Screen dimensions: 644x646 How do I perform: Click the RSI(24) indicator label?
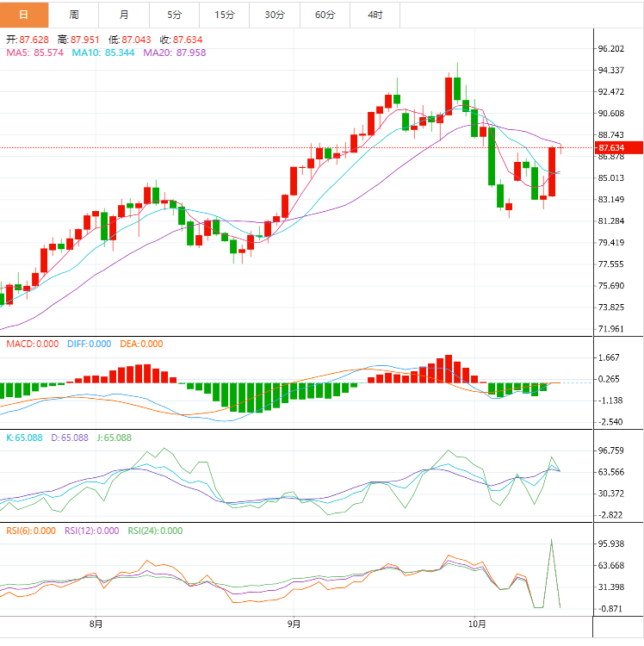point(155,531)
